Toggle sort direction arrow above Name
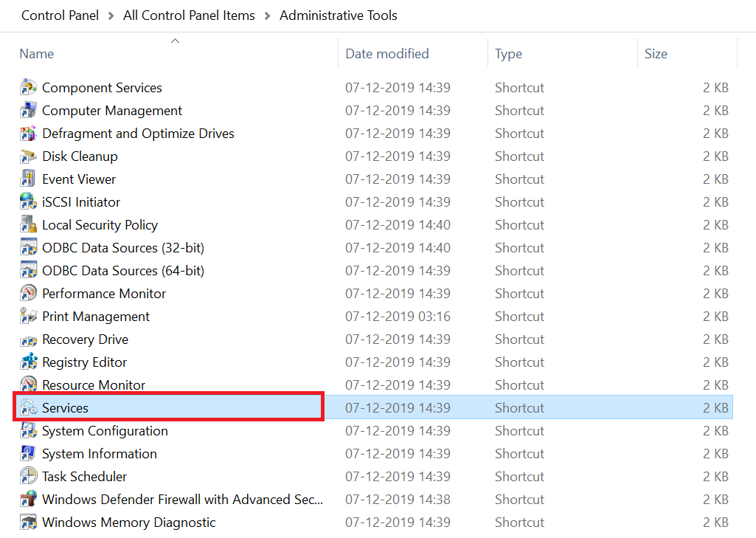The height and width of the screenshot is (538, 756). click(x=176, y=41)
